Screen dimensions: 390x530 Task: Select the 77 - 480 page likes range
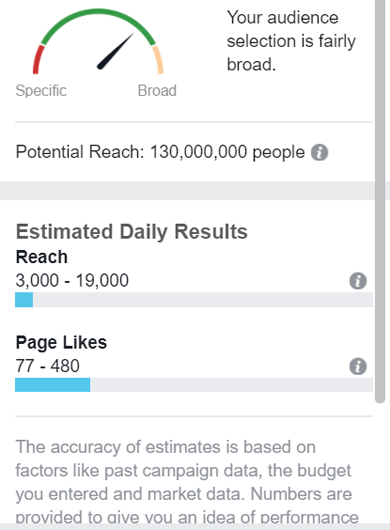tap(48, 366)
